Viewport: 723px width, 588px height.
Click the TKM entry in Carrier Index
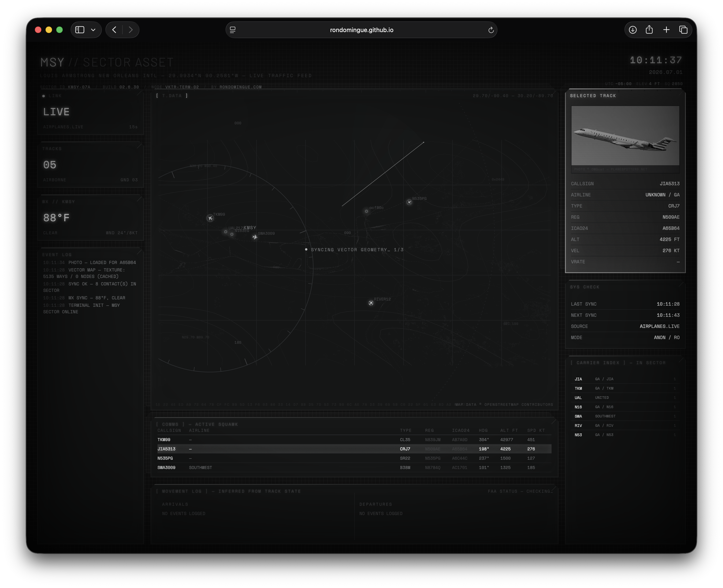coord(625,388)
